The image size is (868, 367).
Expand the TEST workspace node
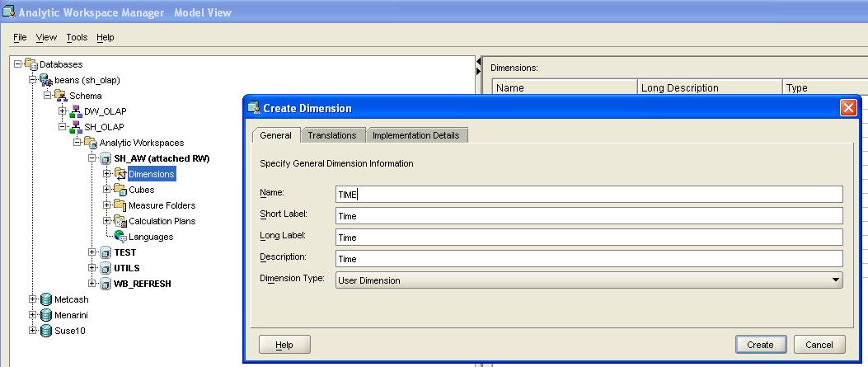(92, 252)
